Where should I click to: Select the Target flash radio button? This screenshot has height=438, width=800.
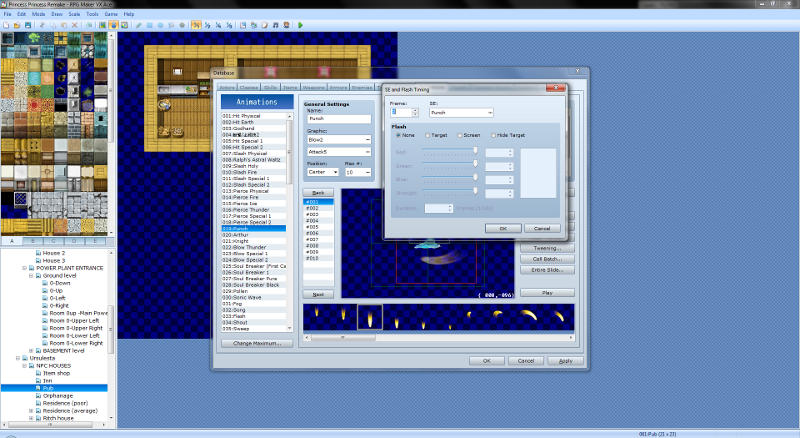(428, 135)
